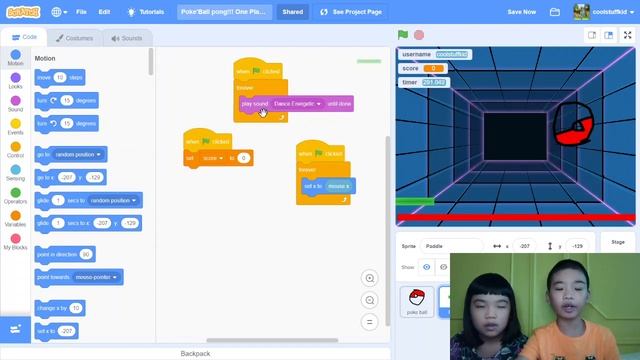This screenshot has width=640, height=360.
Task: Zoom out the code workspace
Action: point(369,300)
